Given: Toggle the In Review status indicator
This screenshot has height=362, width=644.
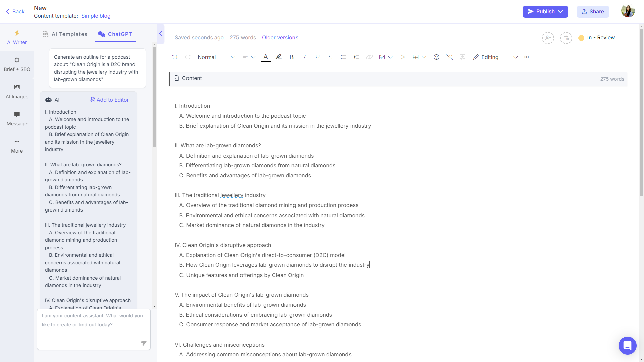Looking at the screenshot, I should point(597,38).
